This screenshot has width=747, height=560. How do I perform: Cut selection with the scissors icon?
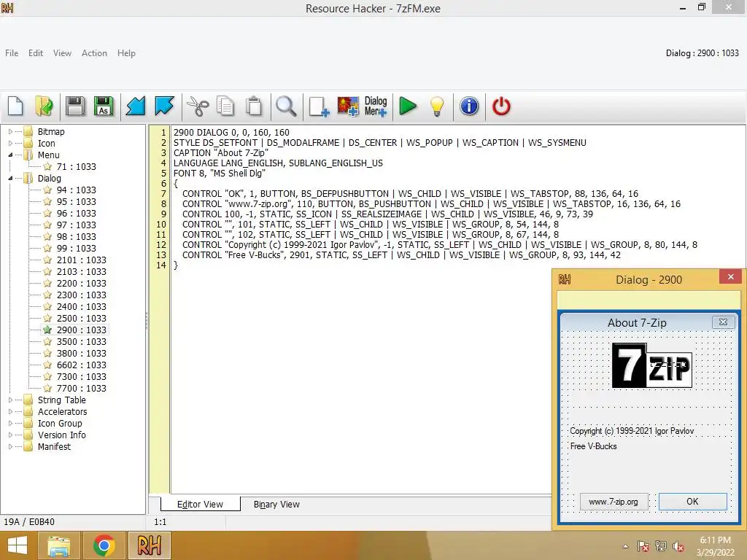point(197,106)
